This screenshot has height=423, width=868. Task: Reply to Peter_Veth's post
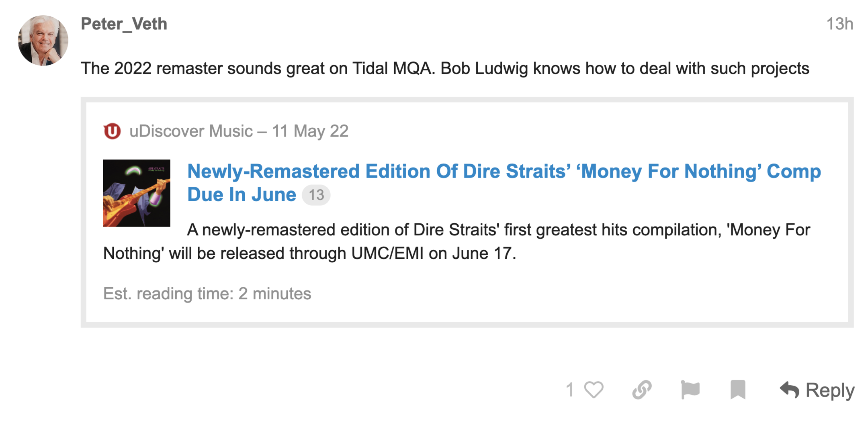click(817, 390)
